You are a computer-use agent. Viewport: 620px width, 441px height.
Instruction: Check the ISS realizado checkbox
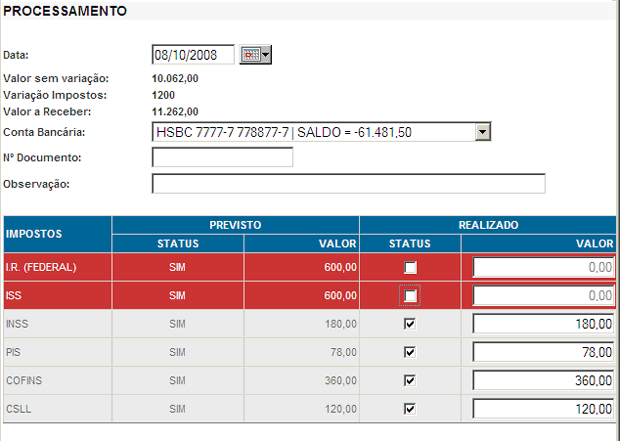[410, 295]
